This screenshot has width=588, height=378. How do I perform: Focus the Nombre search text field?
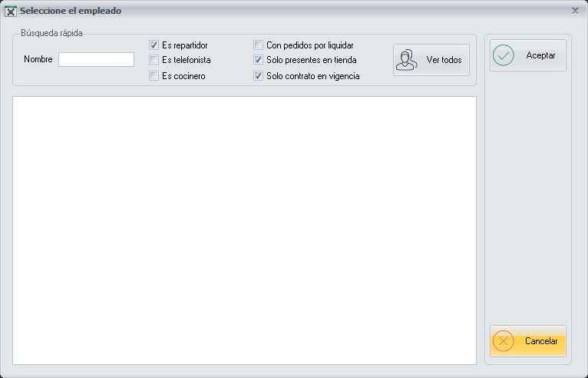tap(96, 60)
